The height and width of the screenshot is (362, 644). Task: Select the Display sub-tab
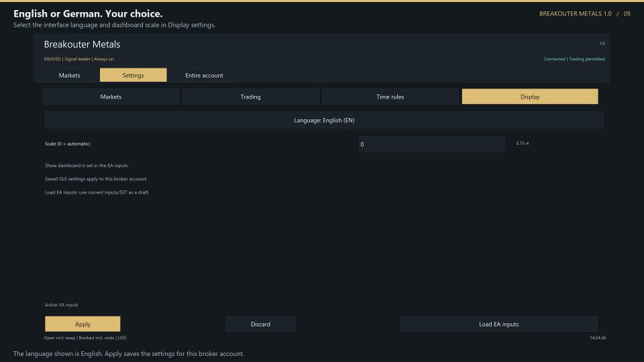click(530, 97)
